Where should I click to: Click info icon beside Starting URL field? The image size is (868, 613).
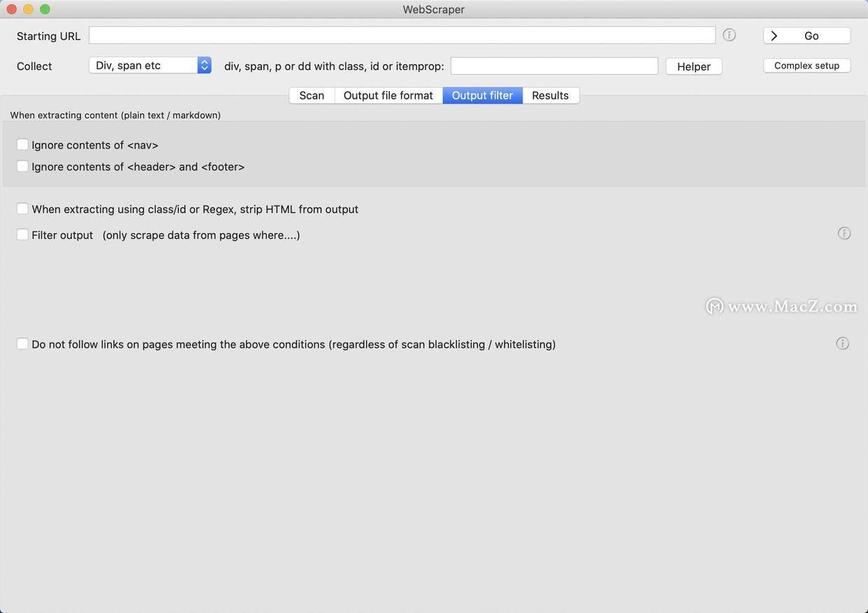[729, 35]
